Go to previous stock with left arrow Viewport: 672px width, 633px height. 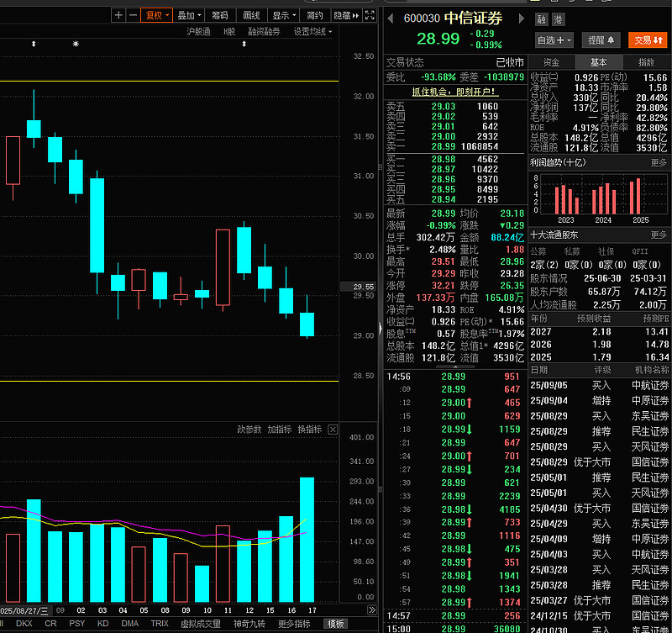click(x=390, y=18)
